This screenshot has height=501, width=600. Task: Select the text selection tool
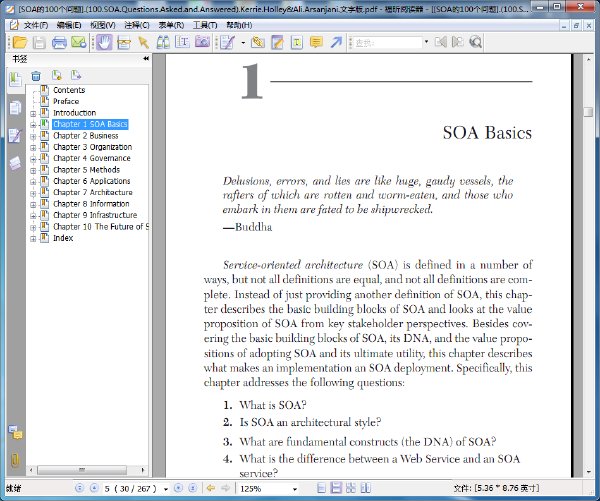[x=183, y=42]
